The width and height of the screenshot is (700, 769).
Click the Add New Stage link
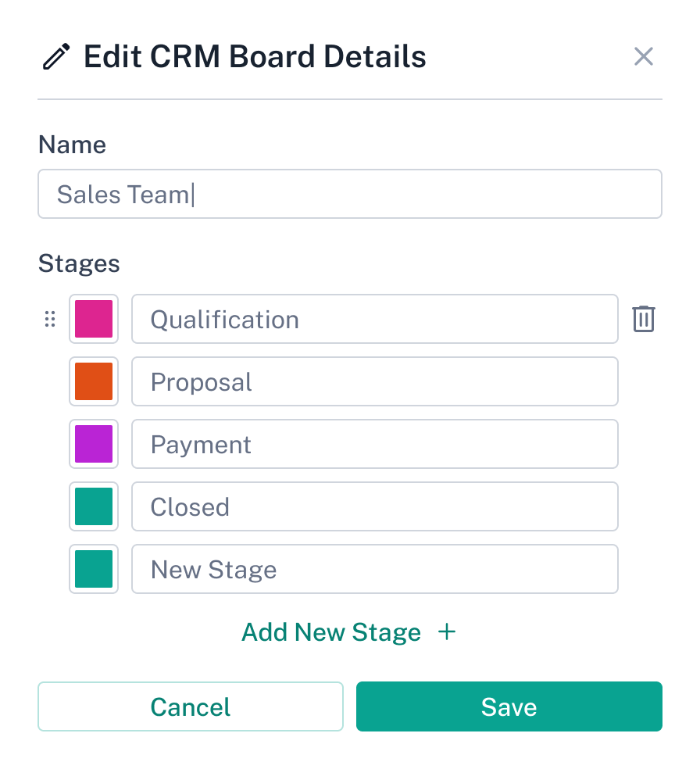tap(331, 631)
